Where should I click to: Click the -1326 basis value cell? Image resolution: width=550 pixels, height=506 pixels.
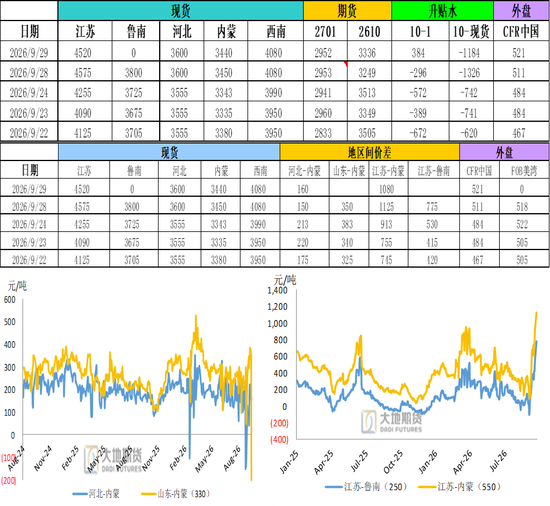click(x=471, y=72)
